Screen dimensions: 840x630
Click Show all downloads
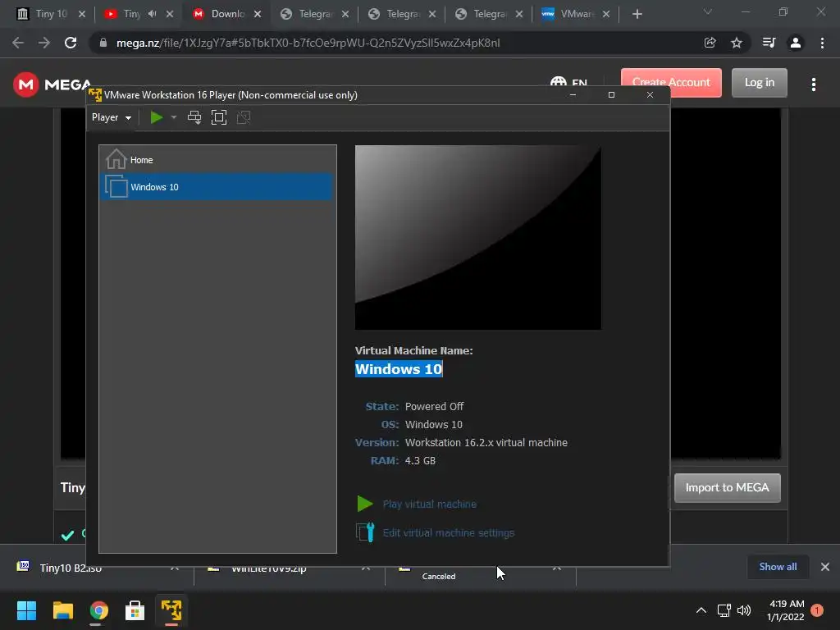pyautogui.click(x=778, y=567)
